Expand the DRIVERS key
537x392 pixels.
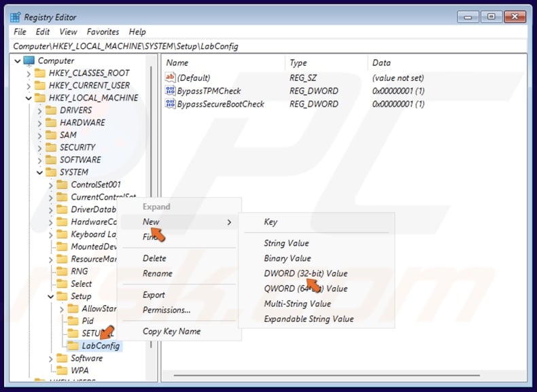coord(39,111)
